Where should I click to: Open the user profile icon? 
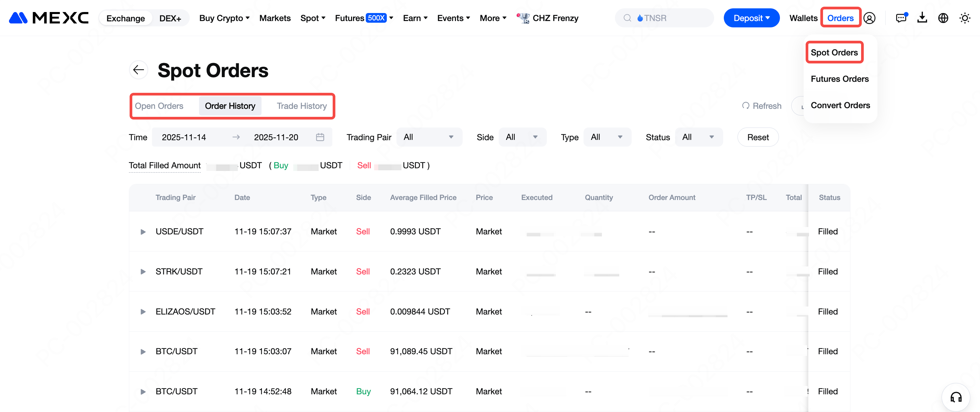tap(869, 18)
